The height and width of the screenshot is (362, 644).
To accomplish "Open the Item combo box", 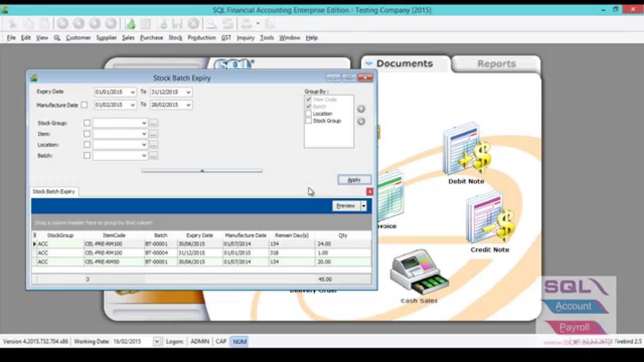I will [144, 134].
